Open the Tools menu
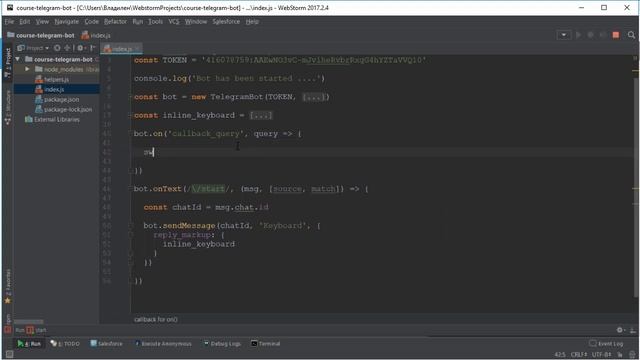The image size is (640, 360). pyautogui.click(x=155, y=22)
